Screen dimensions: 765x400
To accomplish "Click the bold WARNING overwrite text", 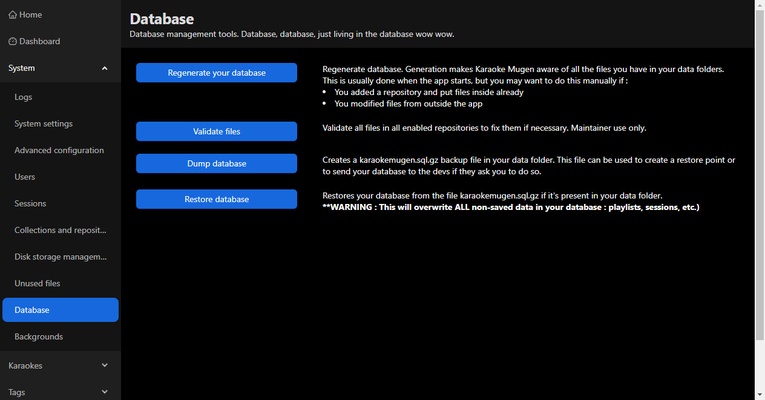I will [x=511, y=207].
